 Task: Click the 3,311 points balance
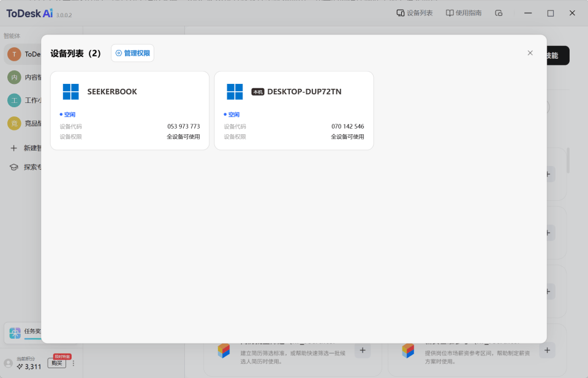29,367
